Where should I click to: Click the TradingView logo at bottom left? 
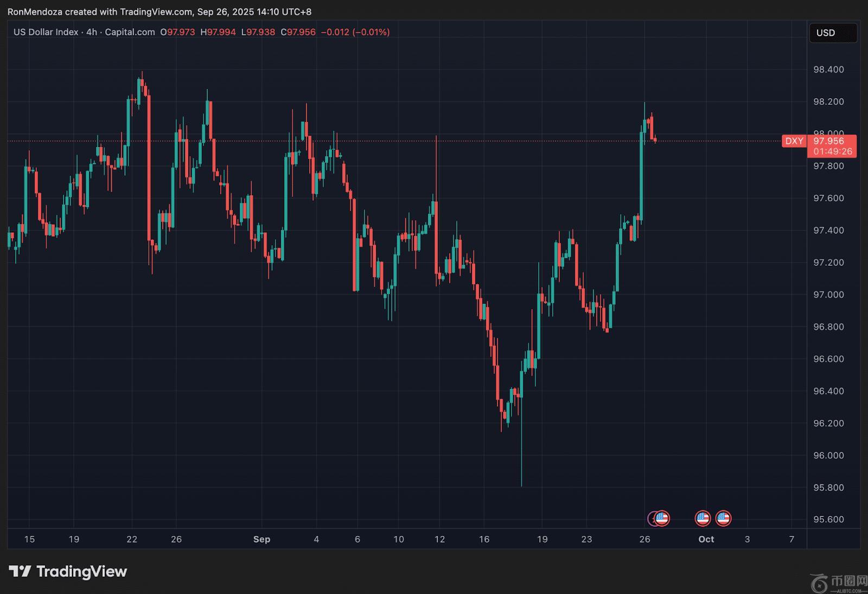point(68,571)
